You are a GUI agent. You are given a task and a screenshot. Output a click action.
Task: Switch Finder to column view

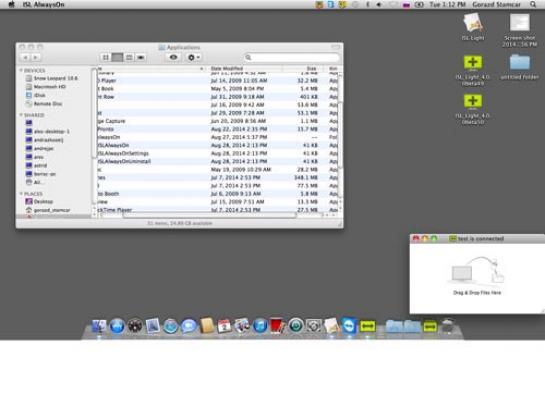(x=129, y=57)
